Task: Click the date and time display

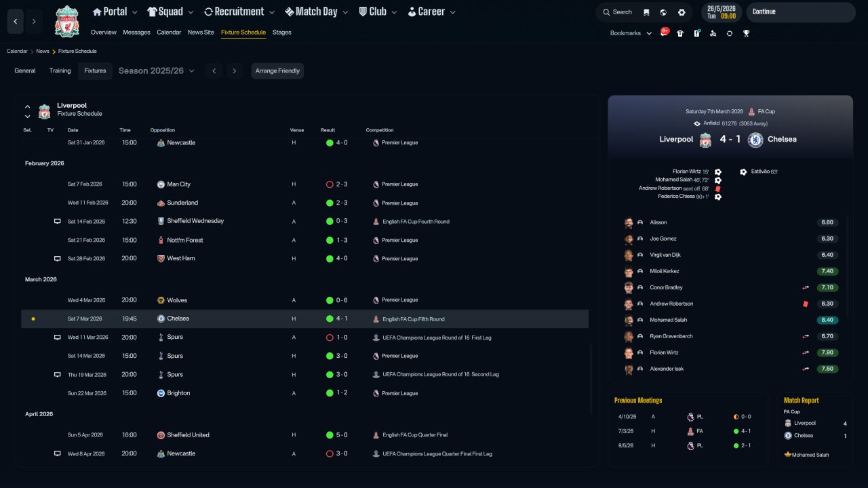Action: (x=721, y=12)
